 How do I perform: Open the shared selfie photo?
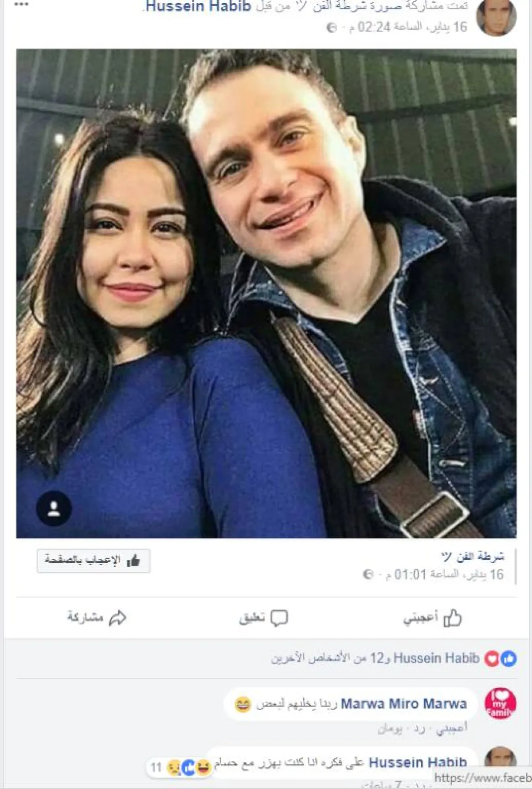[266, 294]
